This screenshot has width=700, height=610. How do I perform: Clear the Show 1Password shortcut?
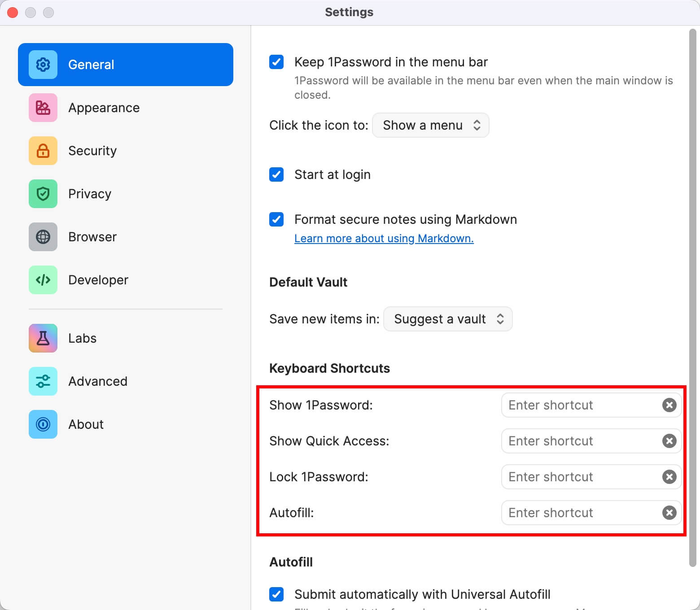click(x=669, y=405)
